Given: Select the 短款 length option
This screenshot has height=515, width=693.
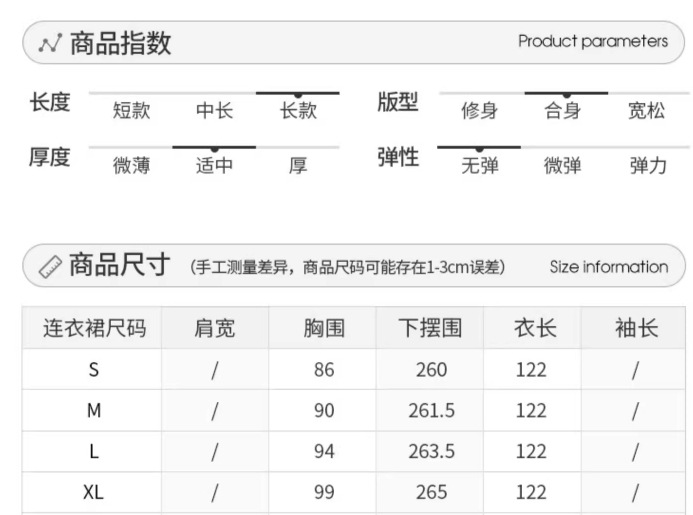Looking at the screenshot, I should (x=131, y=110).
